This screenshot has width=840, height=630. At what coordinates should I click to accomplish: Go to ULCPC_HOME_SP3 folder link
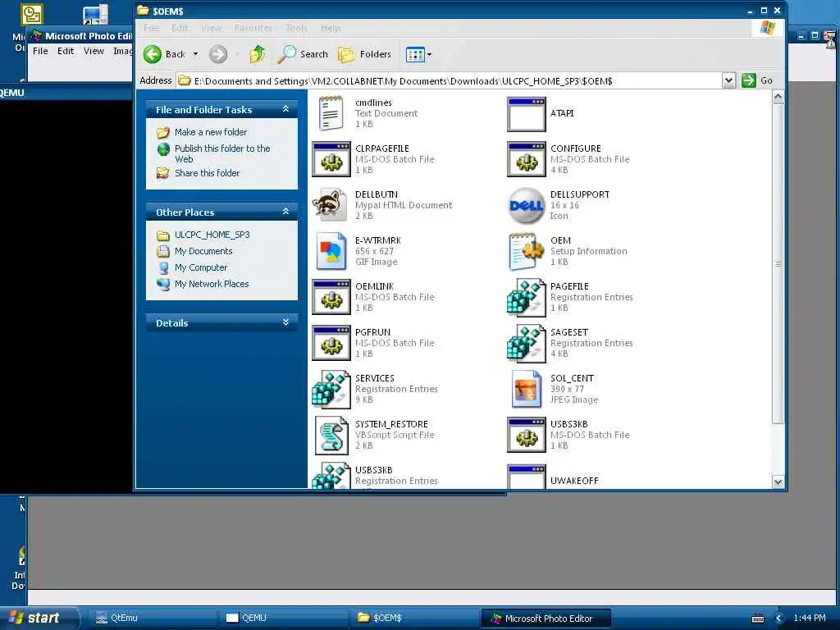(212, 235)
